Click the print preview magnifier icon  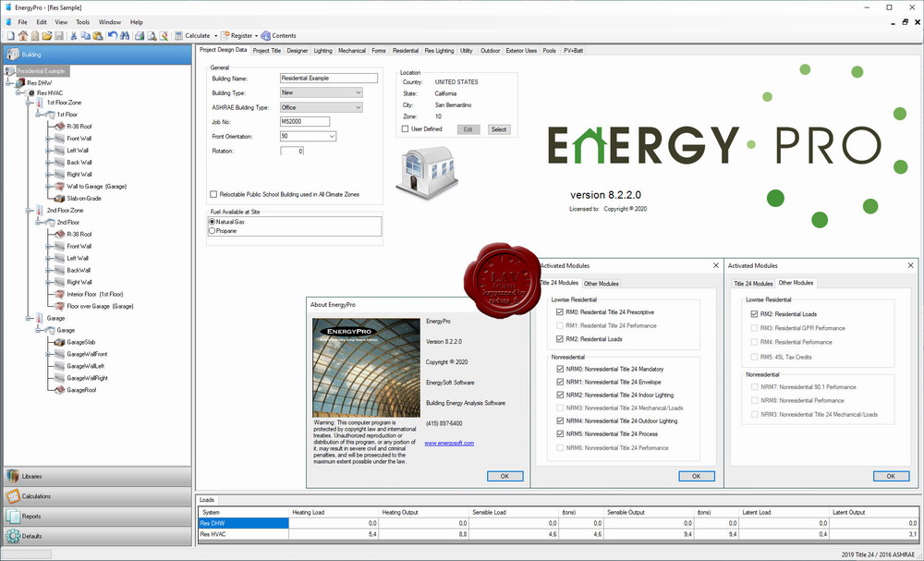[152, 35]
